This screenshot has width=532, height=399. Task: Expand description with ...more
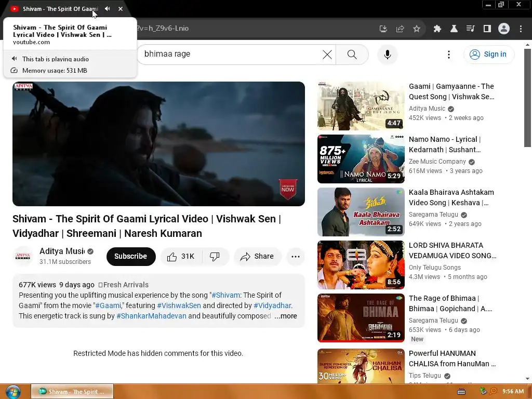click(x=286, y=316)
